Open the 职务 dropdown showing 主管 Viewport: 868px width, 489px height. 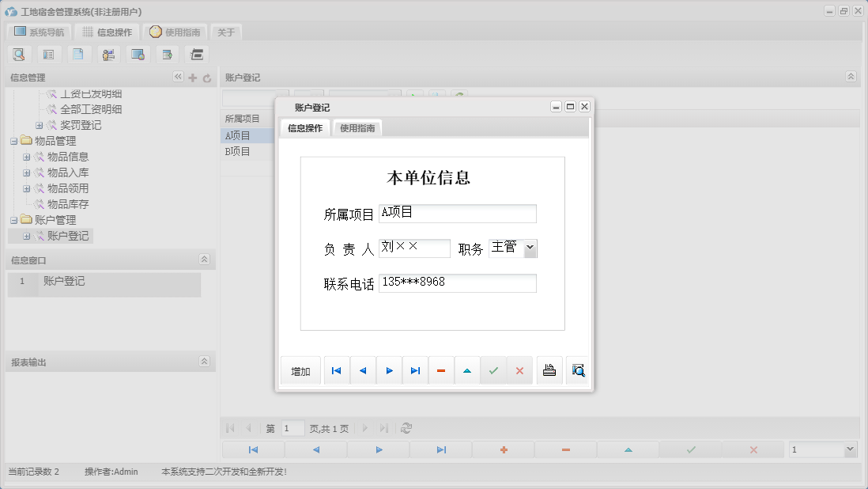(528, 248)
